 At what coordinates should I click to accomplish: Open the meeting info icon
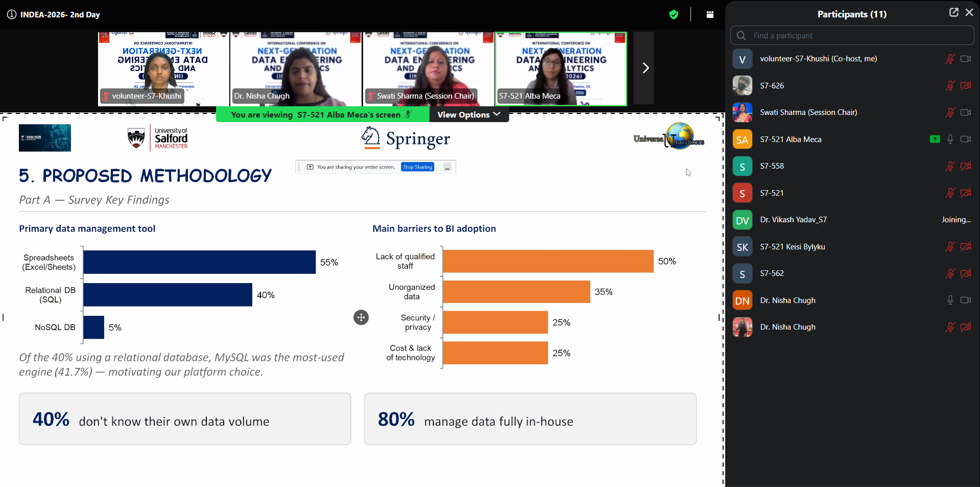click(11, 14)
